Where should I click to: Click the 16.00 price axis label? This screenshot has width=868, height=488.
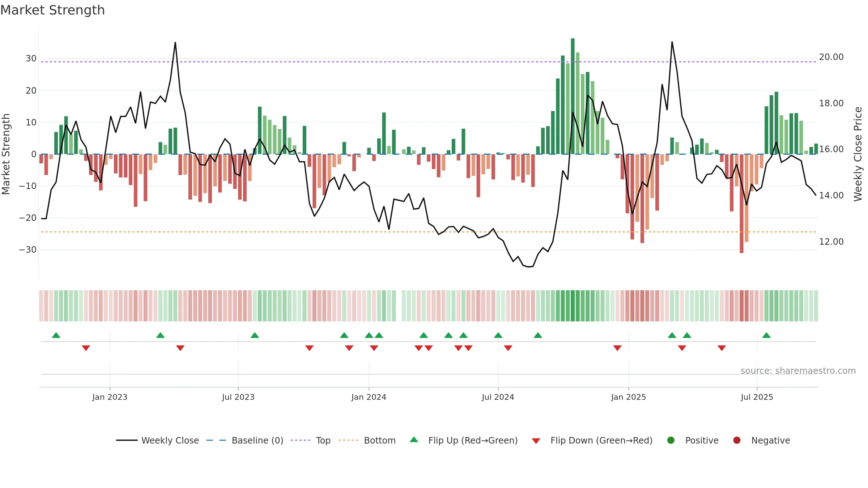tap(831, 149)
